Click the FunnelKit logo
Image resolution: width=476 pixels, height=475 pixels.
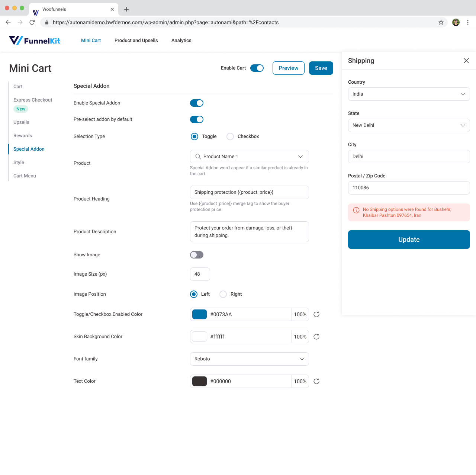[35, 41]
